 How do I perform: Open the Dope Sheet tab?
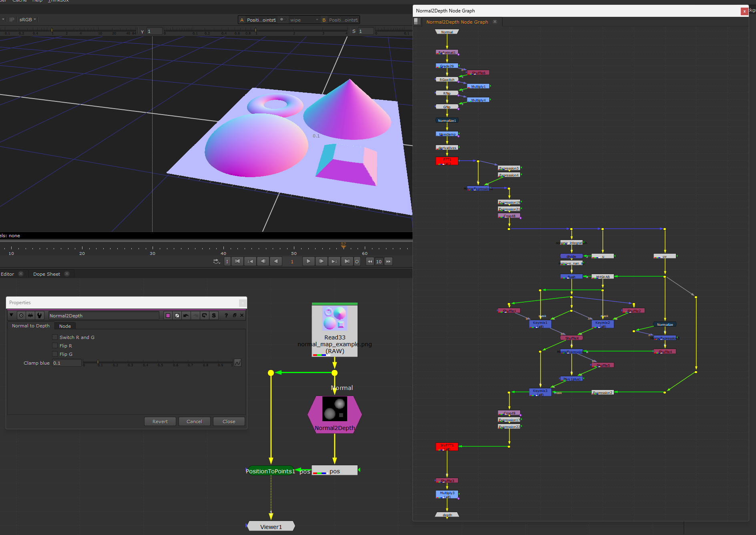46,274
